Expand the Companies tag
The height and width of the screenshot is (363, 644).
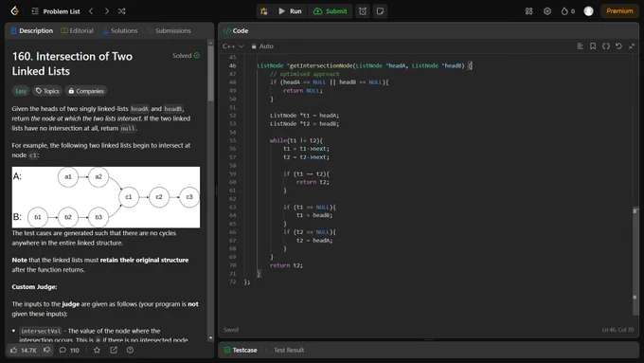pos(86,91)
